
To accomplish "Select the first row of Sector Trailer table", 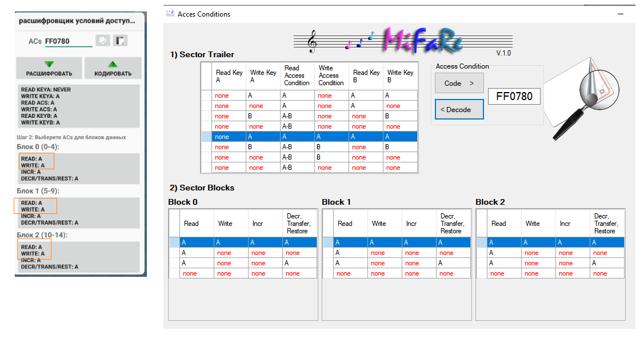I will pyautogui.click(x=309, y=96).
